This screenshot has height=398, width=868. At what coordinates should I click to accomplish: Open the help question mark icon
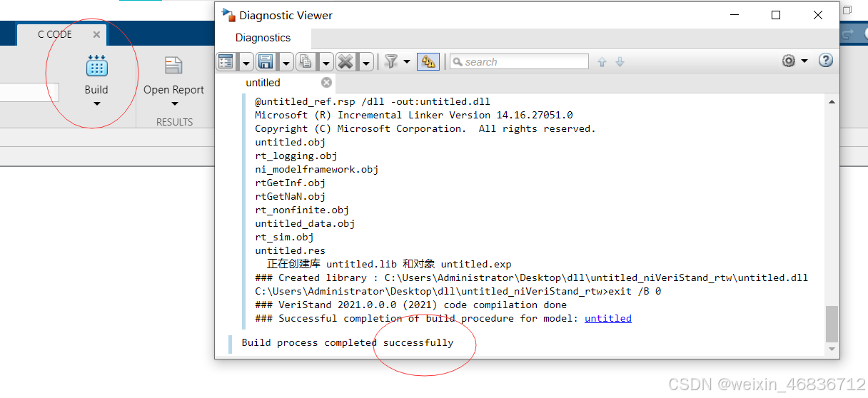(x=826, y=61)
